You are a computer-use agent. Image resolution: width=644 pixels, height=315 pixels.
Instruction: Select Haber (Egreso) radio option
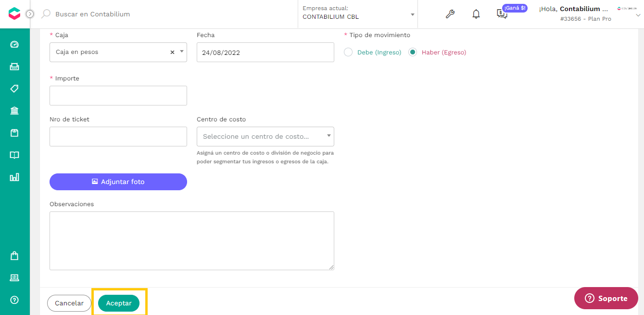tap(412, 52)
